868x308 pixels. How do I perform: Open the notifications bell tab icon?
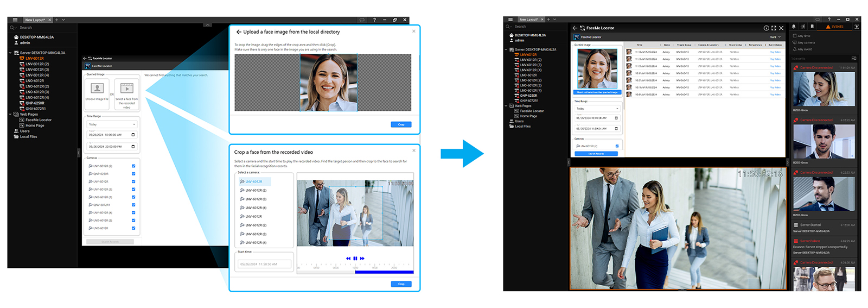794,27
